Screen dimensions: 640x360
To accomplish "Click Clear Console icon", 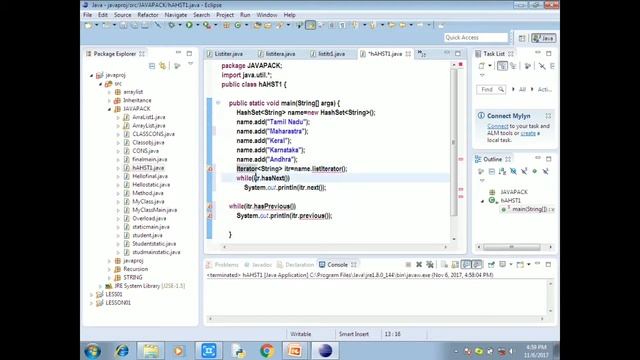I will (444, 264).
